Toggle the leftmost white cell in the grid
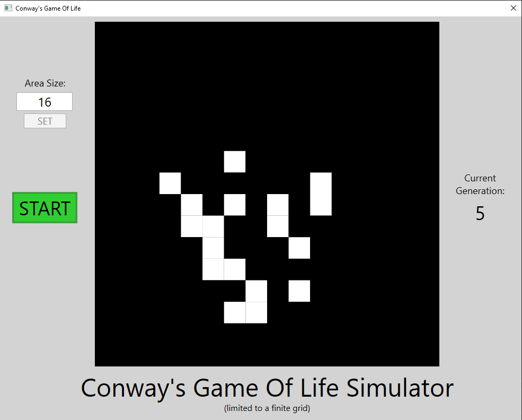Screen dimensions: 522x420 [170, 183]
